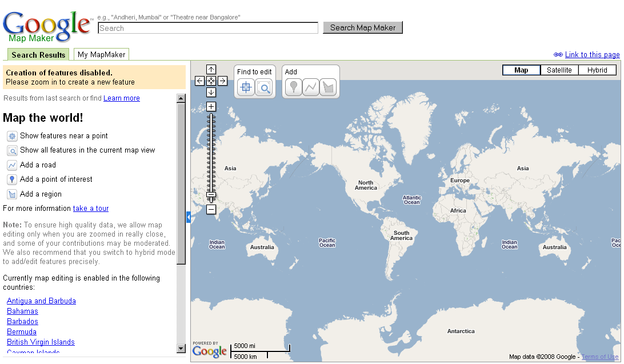This screenshot has height=364, width=624.
Task: Click the chain link icon near 'Link to this page'
Action: click(558, 54)
